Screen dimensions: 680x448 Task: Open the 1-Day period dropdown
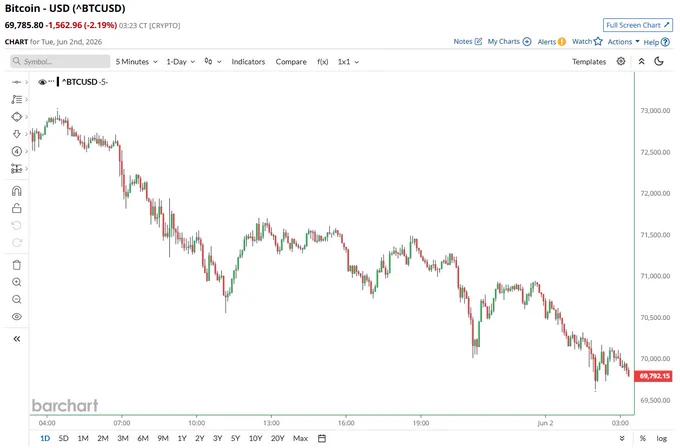pos(180,62)
